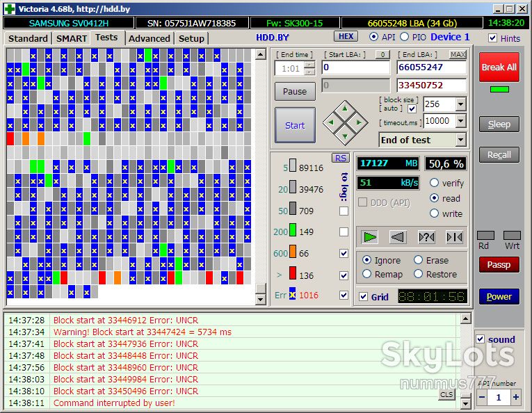Select the Remap radio button
Viewport: 532px width, 413px height.
pyautogui.click(x=366, y=274)
